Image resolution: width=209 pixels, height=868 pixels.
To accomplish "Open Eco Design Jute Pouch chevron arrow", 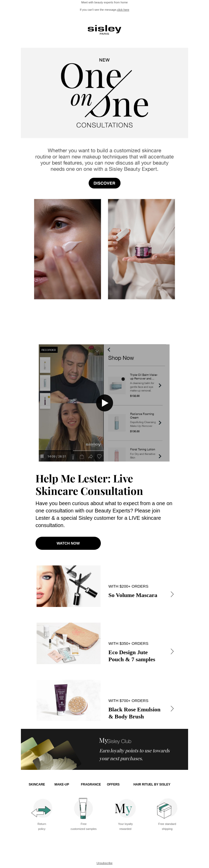I will click(172, 651).
